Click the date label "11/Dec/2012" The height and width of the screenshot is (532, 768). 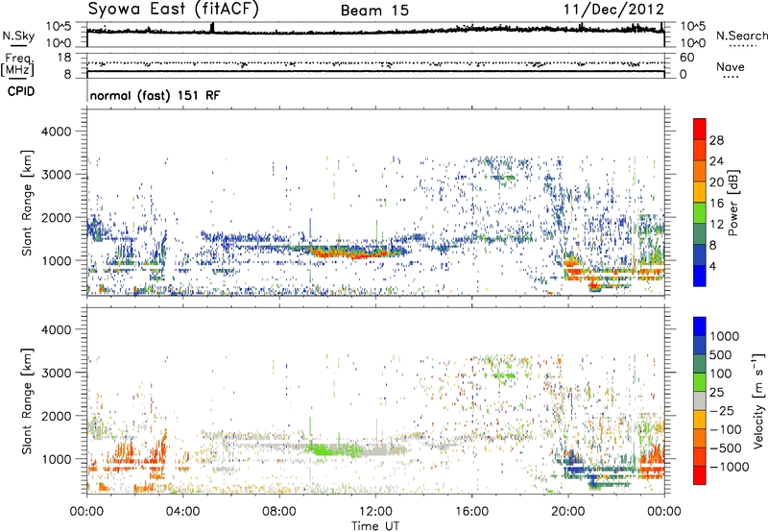click(613, 10)
